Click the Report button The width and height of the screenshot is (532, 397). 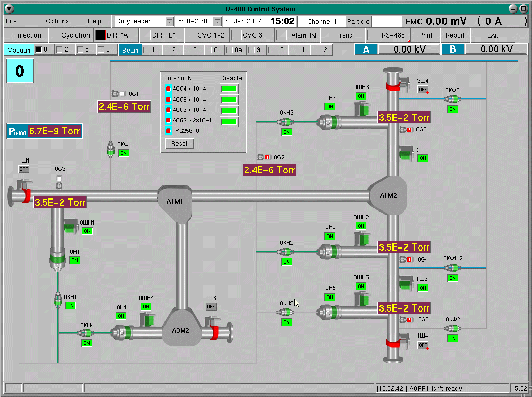[x=455, y=35]
